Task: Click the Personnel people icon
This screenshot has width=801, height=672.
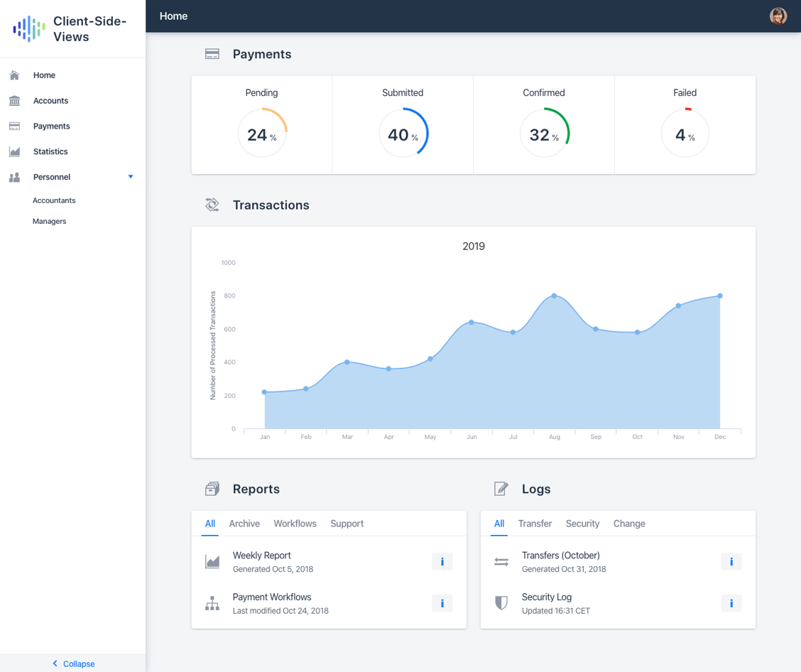Action: pyautogui.click(x=15, y=177)
